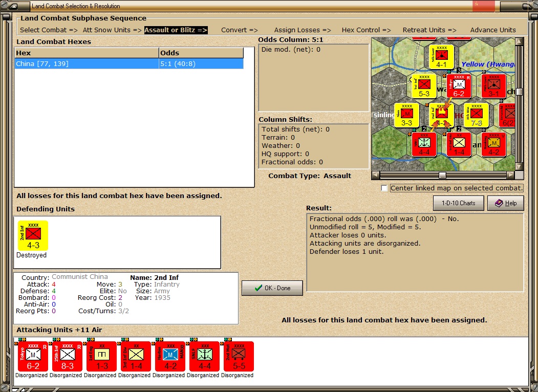Click the Retreat Units subphase step
This screenshot has height=392, width=538.
point(429,30)
